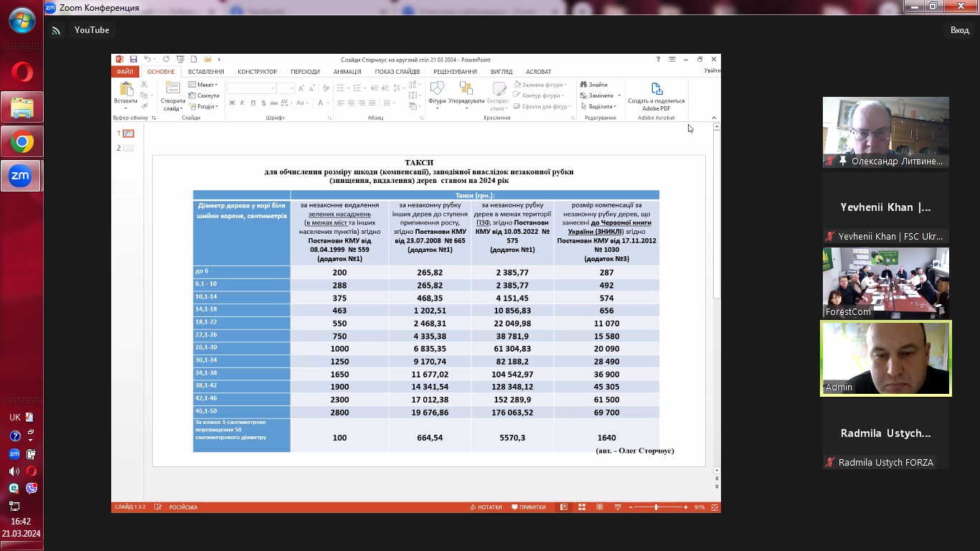Switch to the ВСТАВЛЕННЯ tab
Screen dimensions: 980x551
[206, 72]
